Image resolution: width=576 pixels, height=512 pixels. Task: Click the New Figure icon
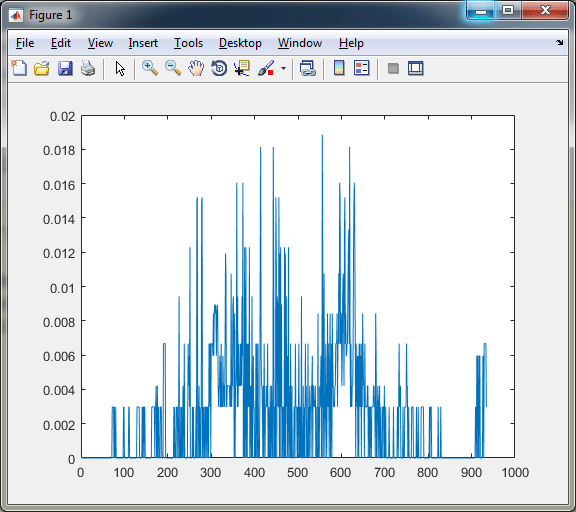(x=19, y=68)
